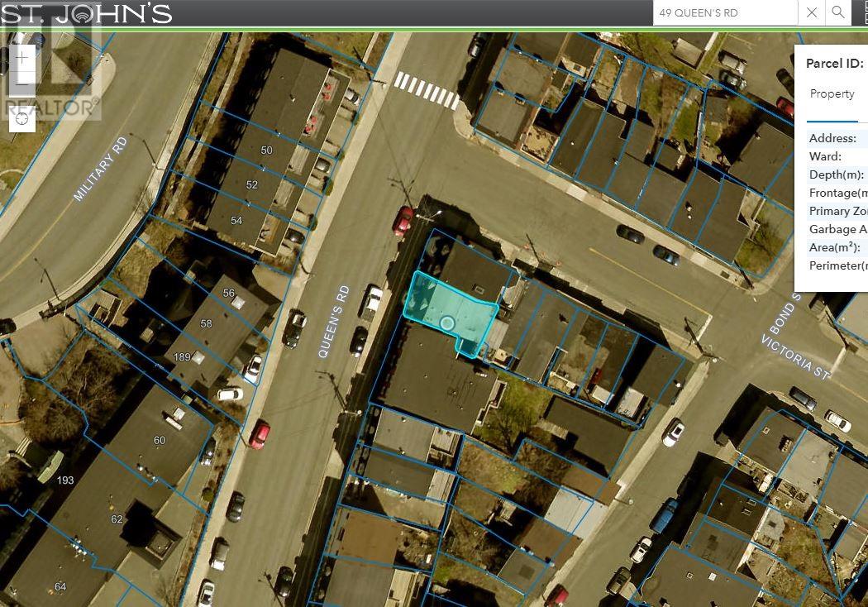
Task: Zoom in on the map
Action: coord(21,59)
